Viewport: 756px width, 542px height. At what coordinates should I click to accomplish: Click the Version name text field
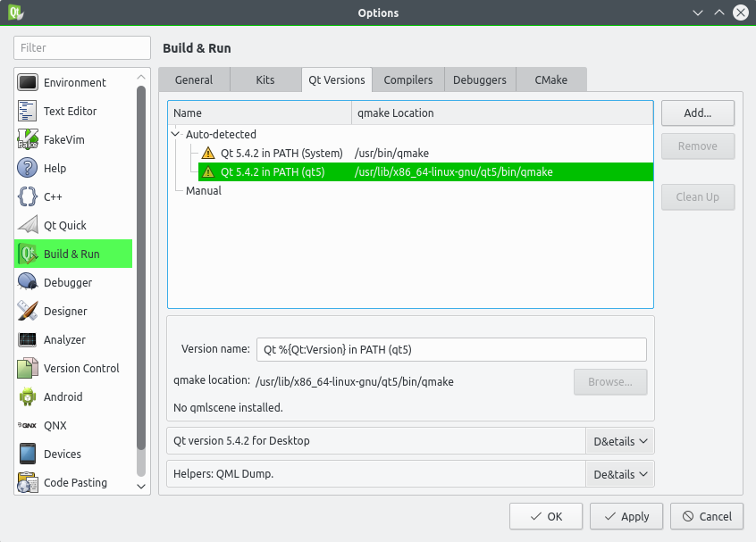click(451, 349)
